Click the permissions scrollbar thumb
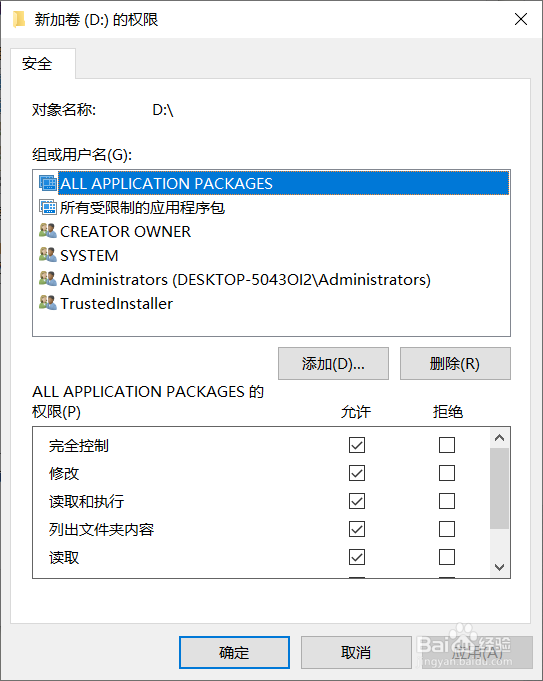 click(x=500, y=489)
